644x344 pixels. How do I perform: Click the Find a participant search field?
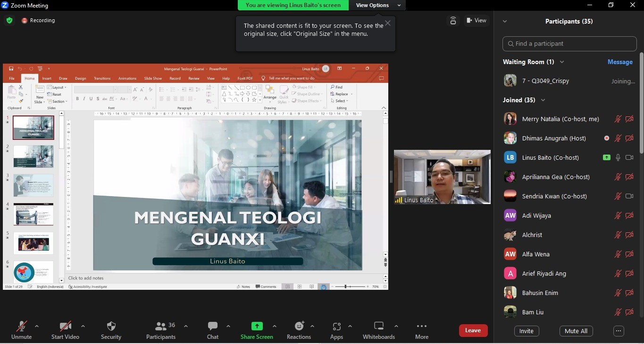coord(569,43)
